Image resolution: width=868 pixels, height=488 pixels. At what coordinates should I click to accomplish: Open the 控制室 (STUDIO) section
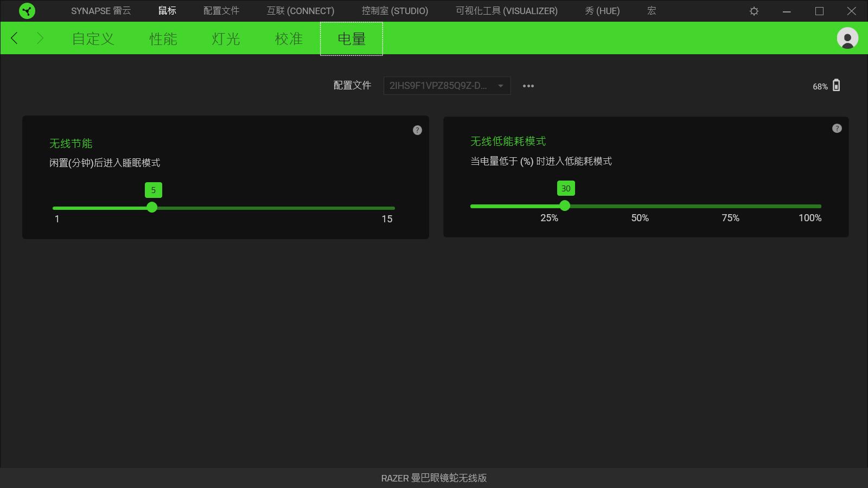tap(395, 11)
